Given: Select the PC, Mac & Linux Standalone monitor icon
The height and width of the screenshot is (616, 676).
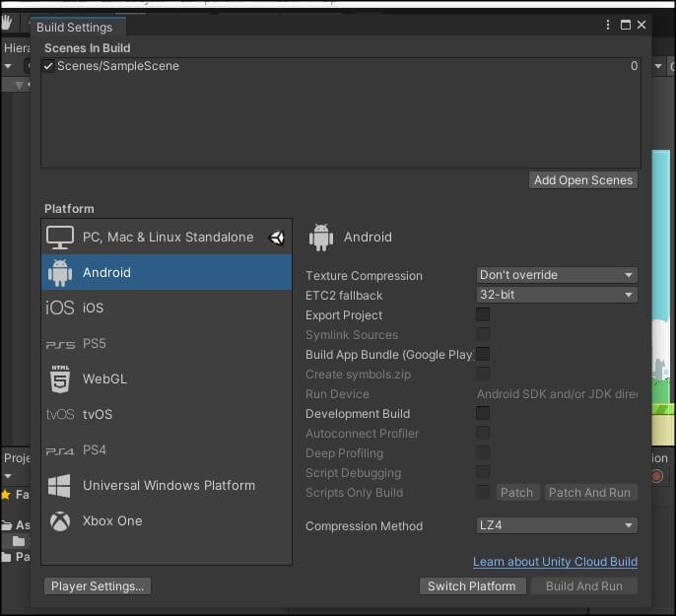Looking at the screenshot, I should (x=60, y=238).
